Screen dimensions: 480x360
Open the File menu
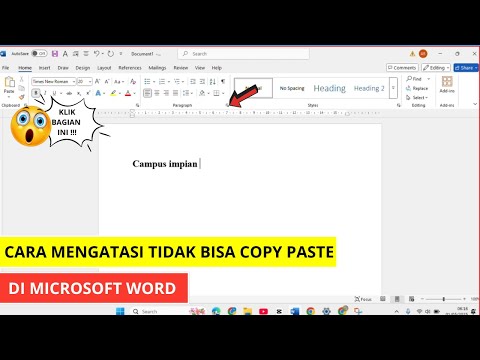click(x=6, y=68)
